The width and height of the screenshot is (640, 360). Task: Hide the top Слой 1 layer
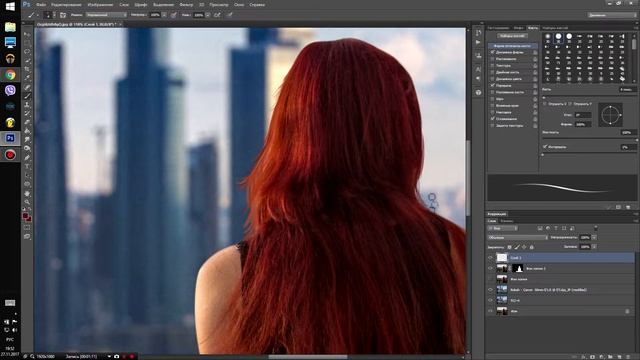coord(491,258)
